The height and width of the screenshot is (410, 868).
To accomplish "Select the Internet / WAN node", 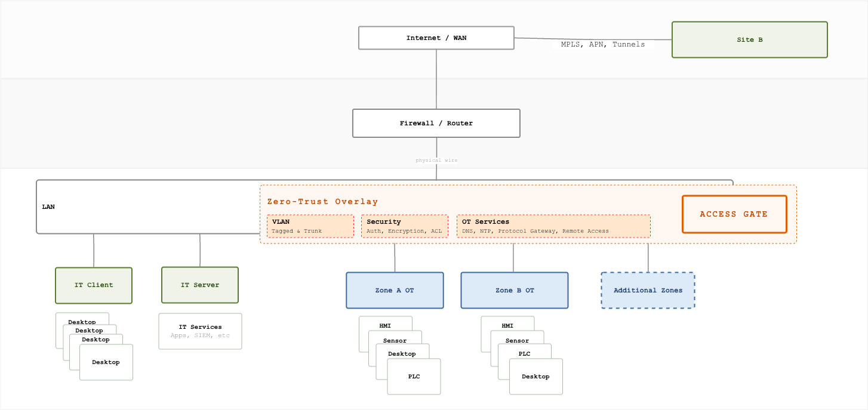I will (x=436, y=38).
